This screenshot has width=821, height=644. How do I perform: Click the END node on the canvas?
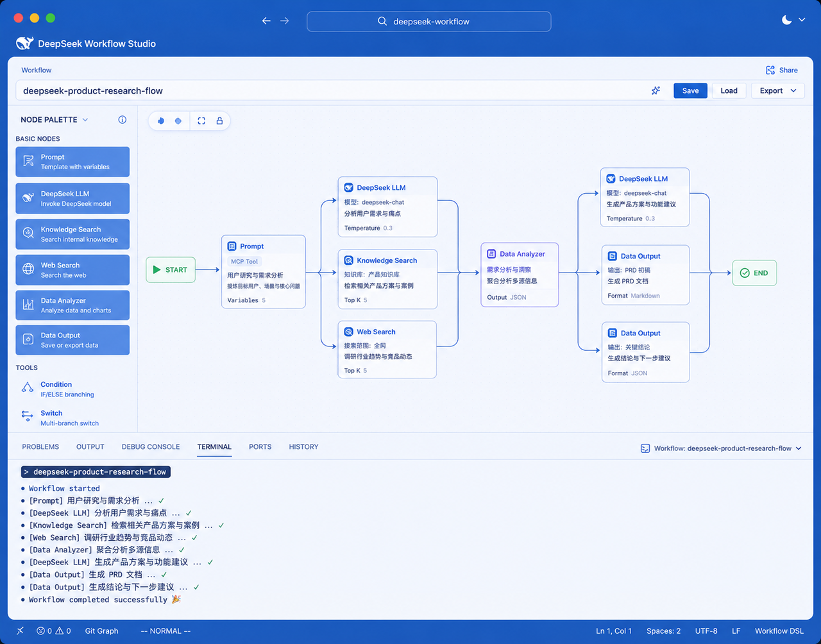point(754,273)
